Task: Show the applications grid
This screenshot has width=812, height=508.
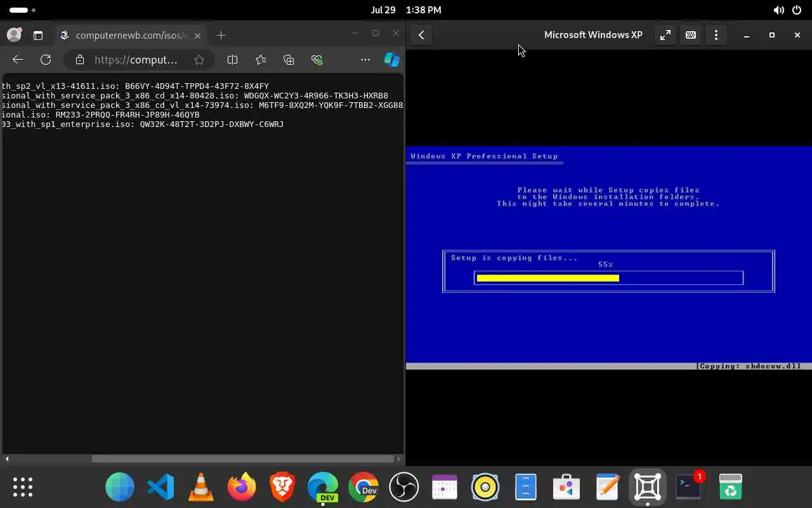Action: coord(23,487)
